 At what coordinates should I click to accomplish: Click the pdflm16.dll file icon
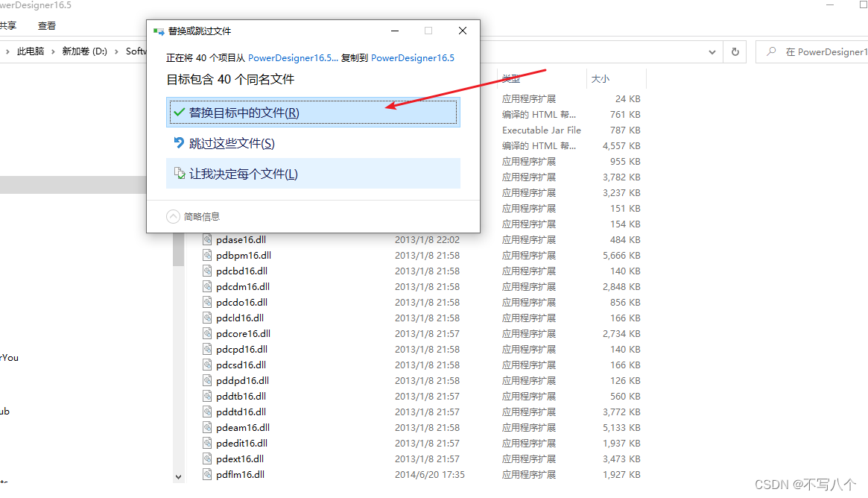click(207, 474)
